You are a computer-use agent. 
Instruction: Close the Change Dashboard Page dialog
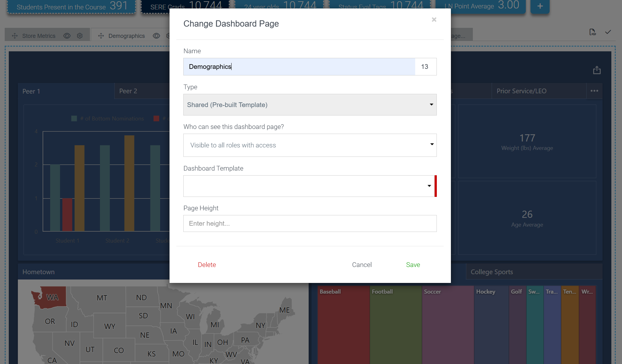pos(434,20)
